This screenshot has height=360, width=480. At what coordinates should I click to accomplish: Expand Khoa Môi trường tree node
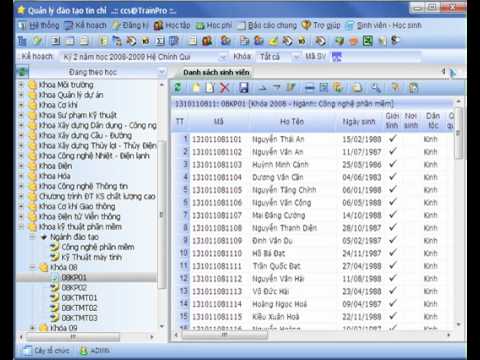point(21,85)
